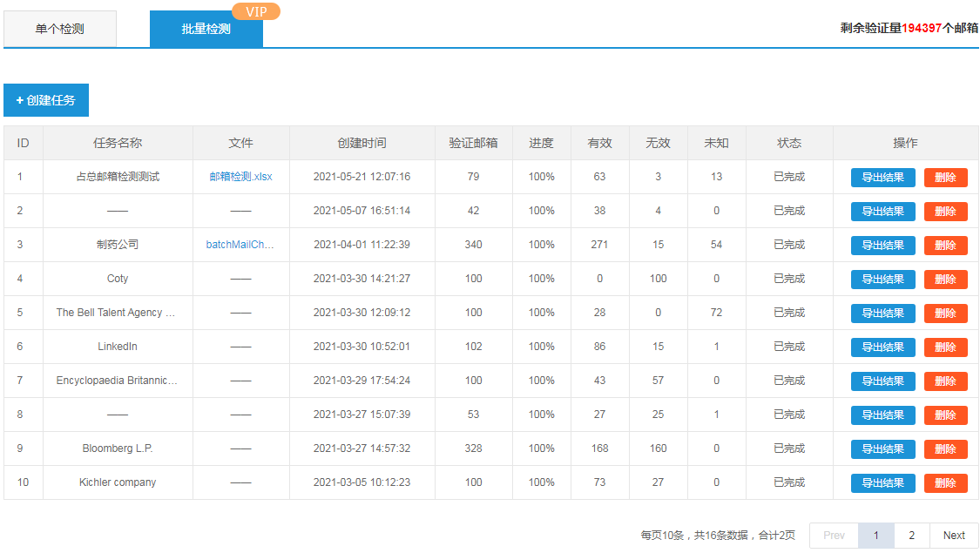Delete task ID 8 row
The width and height of the screenshot is (980, 553).
[x=946, y=415]
